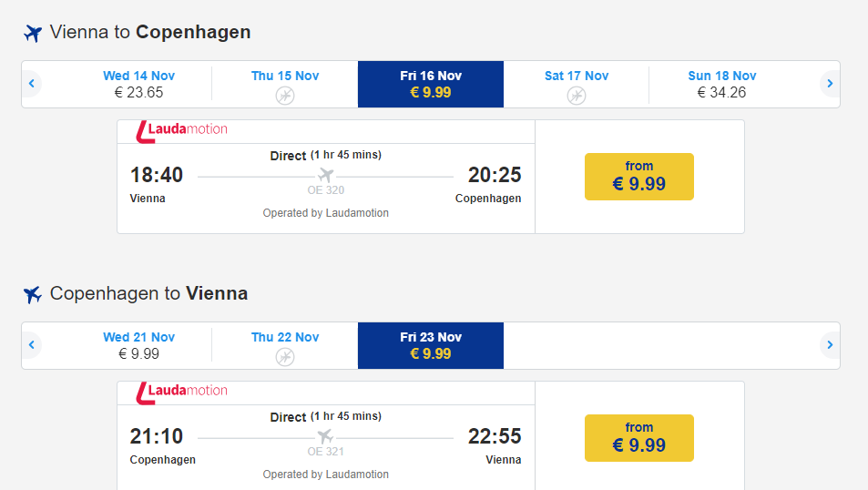Viewport: 868px width, 490px height.
Task: Click the Laudamotion logo on the return flight
Action: [182, 393]
